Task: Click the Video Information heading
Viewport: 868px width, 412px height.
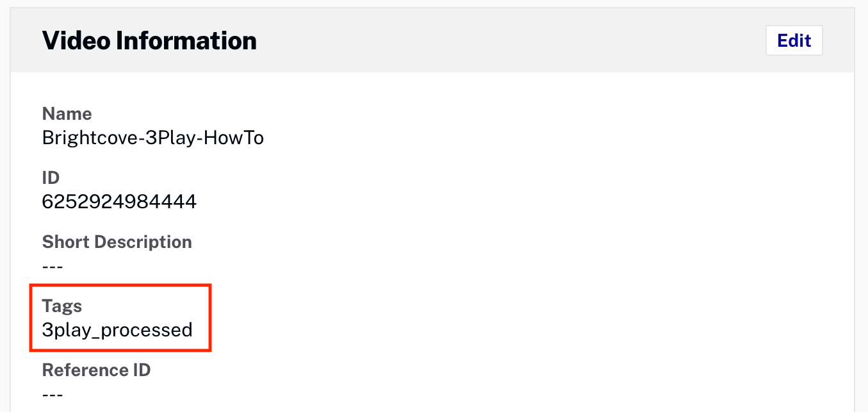Action: tap(149, 41)
